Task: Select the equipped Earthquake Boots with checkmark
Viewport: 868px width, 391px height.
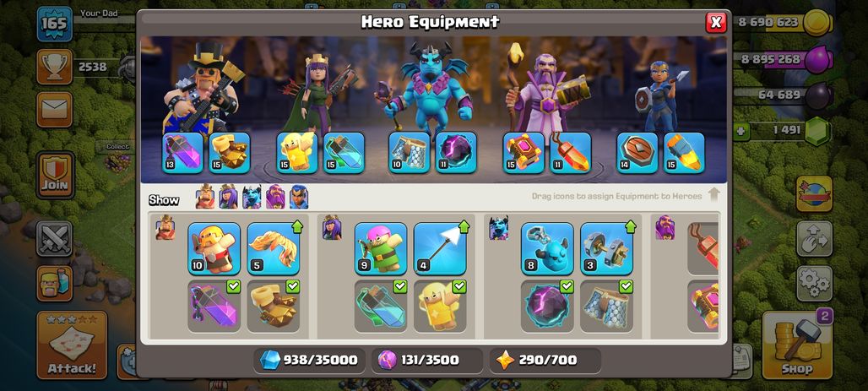Action: [x=274, y=307]
